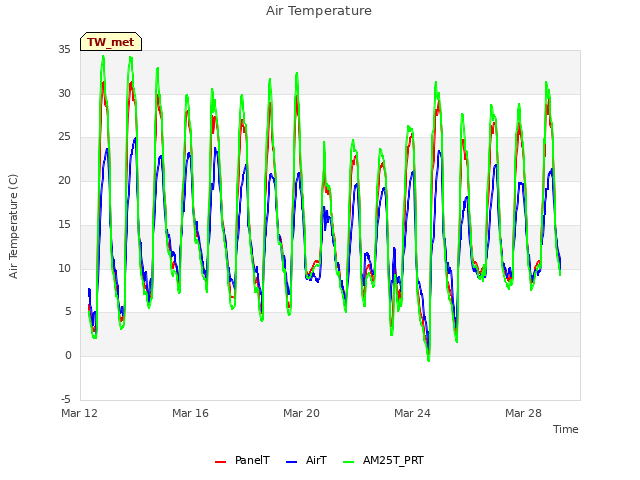
Task: Click the 30 y-axis tick label
Action: [x=64, y=93]
